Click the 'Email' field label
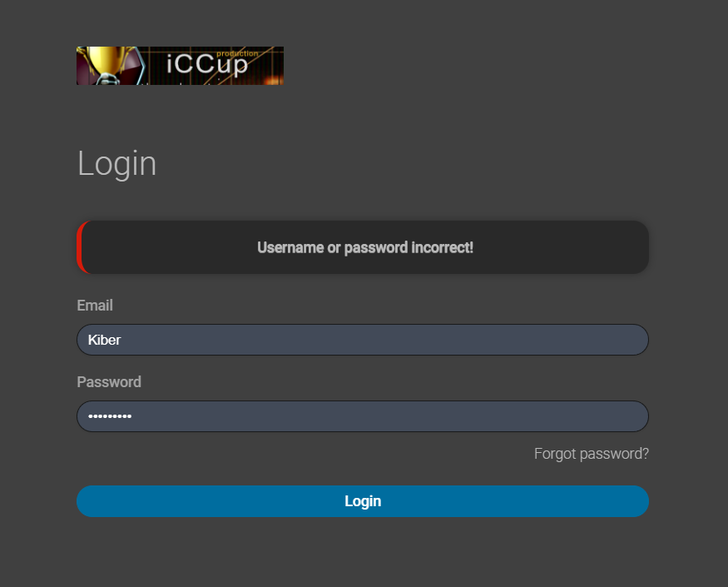Viewport: 728px width, 587px height. (x=95, y=306)
